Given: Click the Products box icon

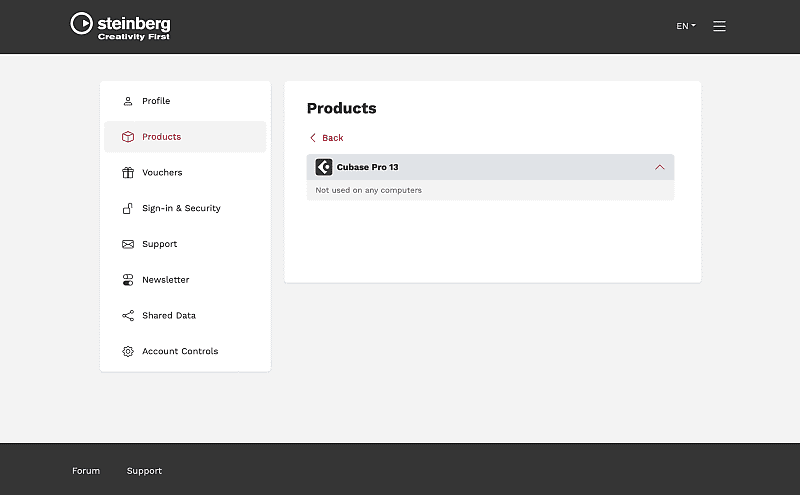Looking at the screenshot, I should point(128,137).
